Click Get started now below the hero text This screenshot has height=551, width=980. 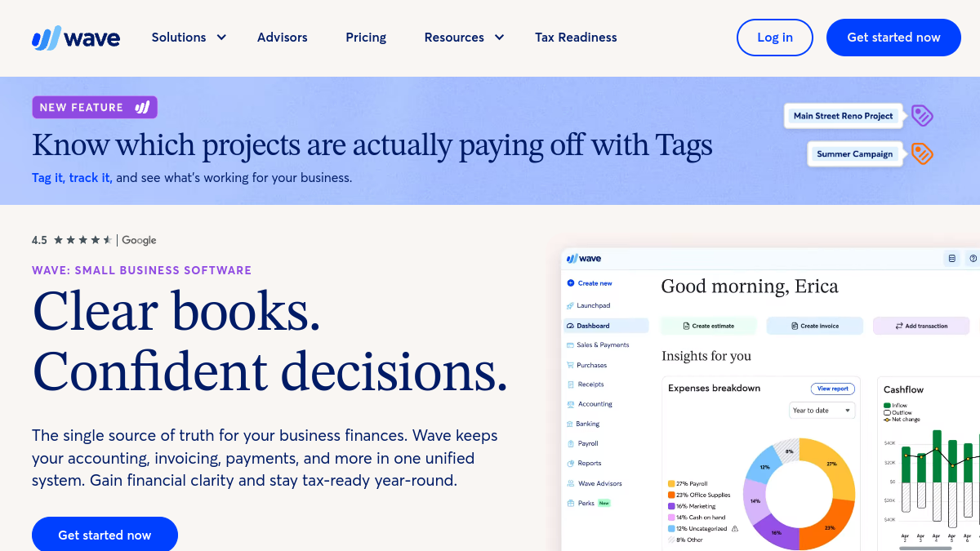105,535
